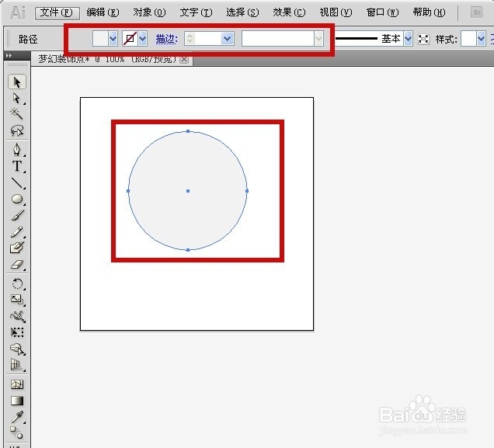Open Adobe Bridge via Br icon
Screen dimensions: 494x448
477,12
